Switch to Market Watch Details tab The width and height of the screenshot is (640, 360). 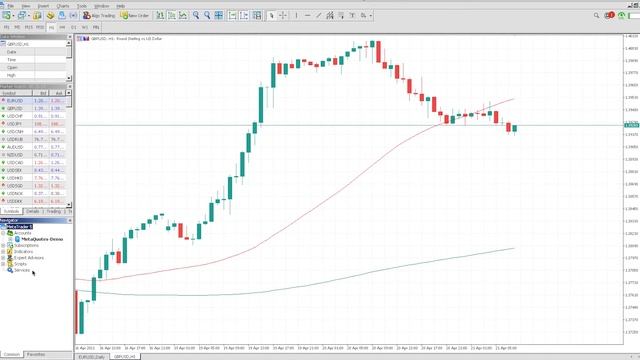tap(33, 211)
